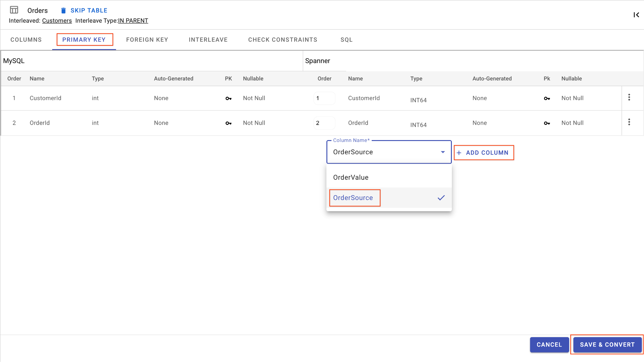Click plus icon on Add Column

[x=459, y=153]
